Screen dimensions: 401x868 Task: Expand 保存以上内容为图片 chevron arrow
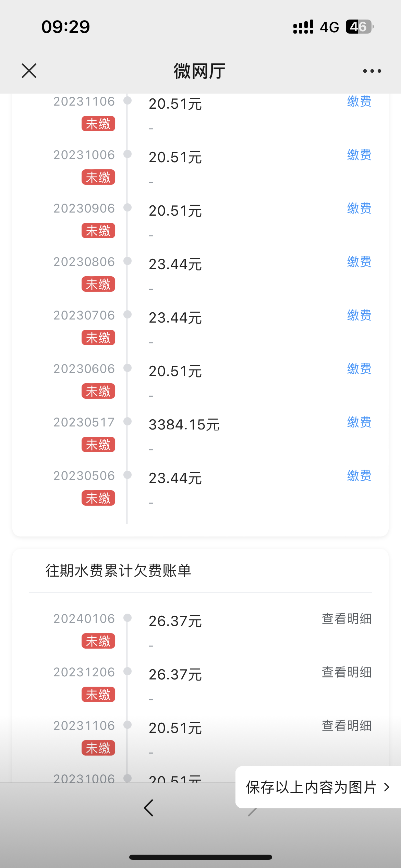(387, 787)
